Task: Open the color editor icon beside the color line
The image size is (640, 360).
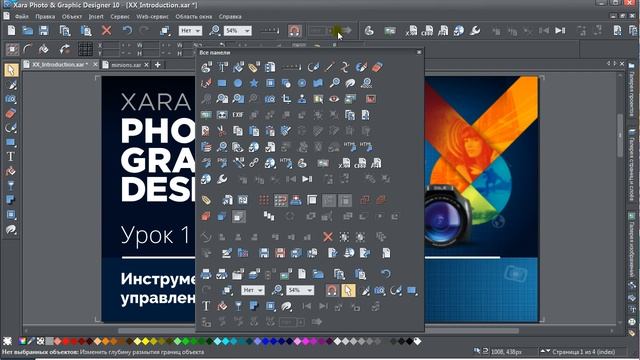Action: [x=22, y=341]
